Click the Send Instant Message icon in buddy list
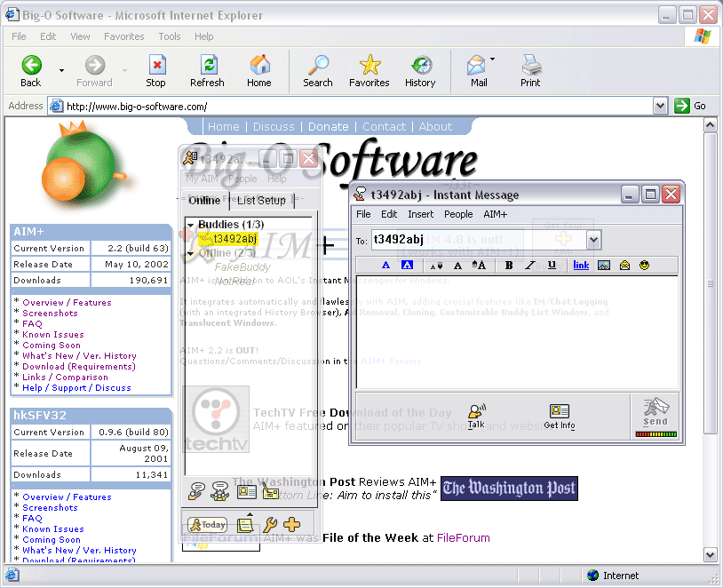 (197, 491)
